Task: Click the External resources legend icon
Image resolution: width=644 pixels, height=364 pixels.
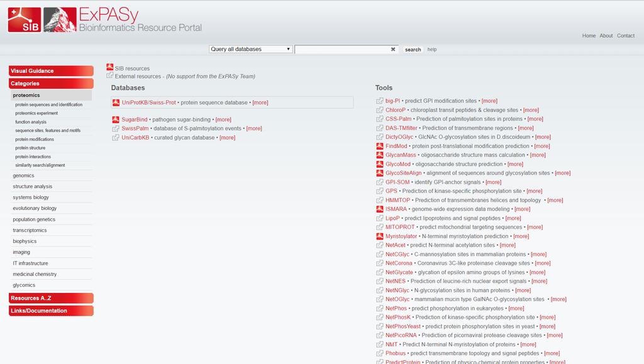Action: point(109,75)
